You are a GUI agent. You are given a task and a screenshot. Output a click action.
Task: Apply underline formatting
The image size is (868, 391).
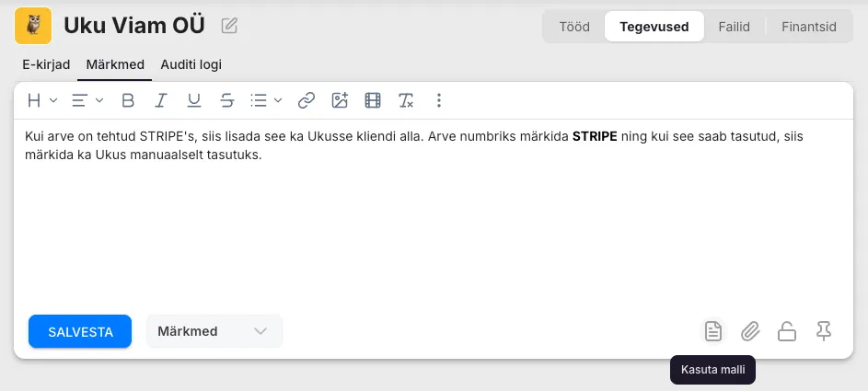[x=193, y=100]
